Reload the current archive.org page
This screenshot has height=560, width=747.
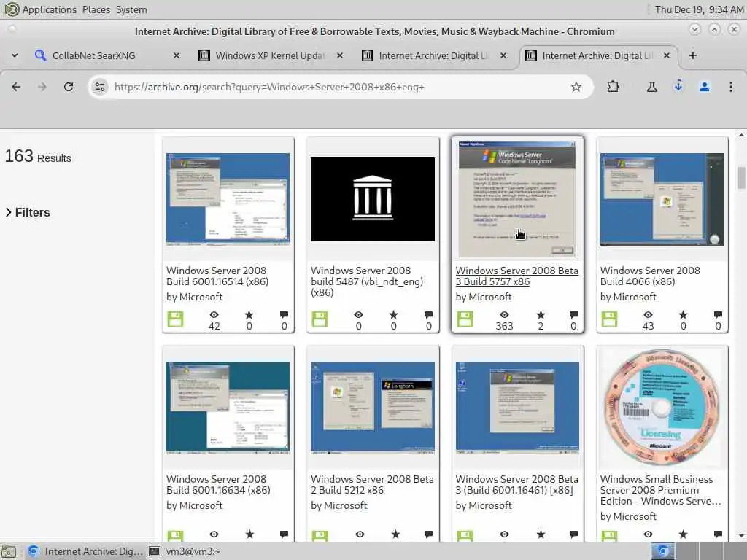69,87
